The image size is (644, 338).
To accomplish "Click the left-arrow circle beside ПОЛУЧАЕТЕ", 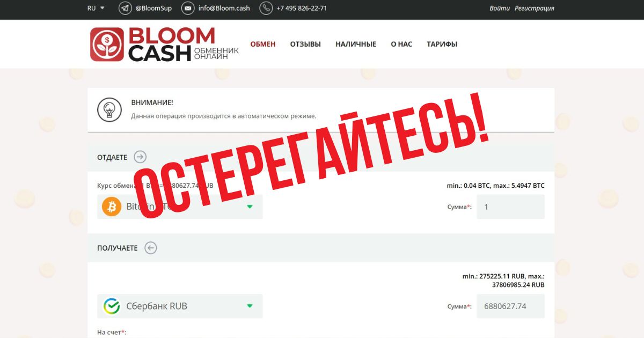I will click(x=151, y=248).
